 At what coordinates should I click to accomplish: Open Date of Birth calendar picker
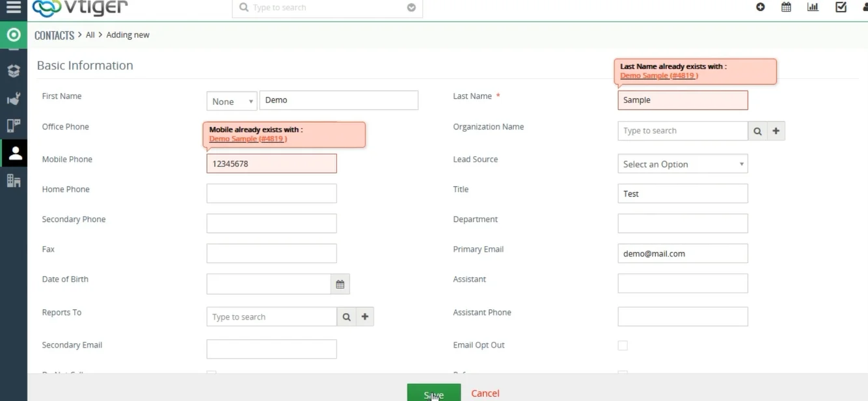340,284
